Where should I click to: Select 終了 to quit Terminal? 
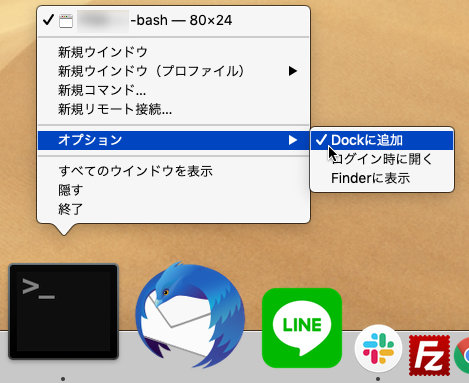pyautogui.click(x=173, y=209)
